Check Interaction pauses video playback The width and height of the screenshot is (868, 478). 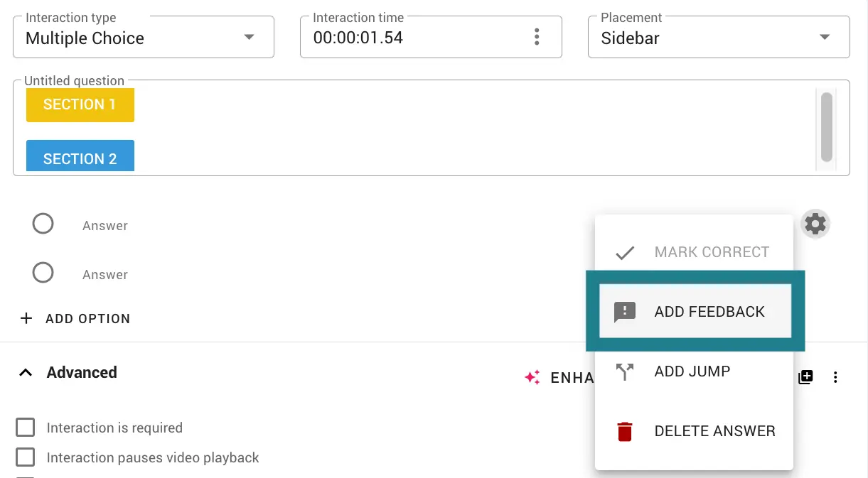(26, 457)
